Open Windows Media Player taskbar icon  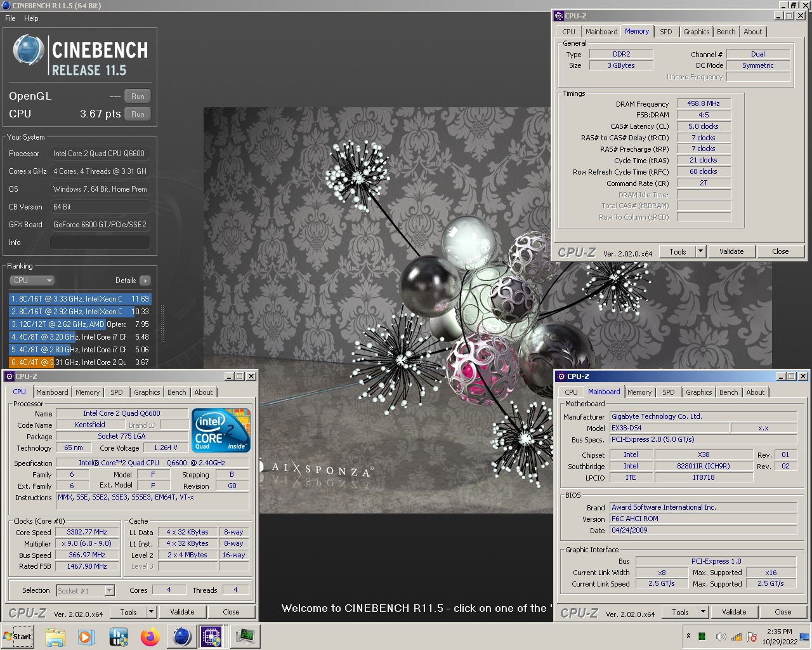click(86, 637)
